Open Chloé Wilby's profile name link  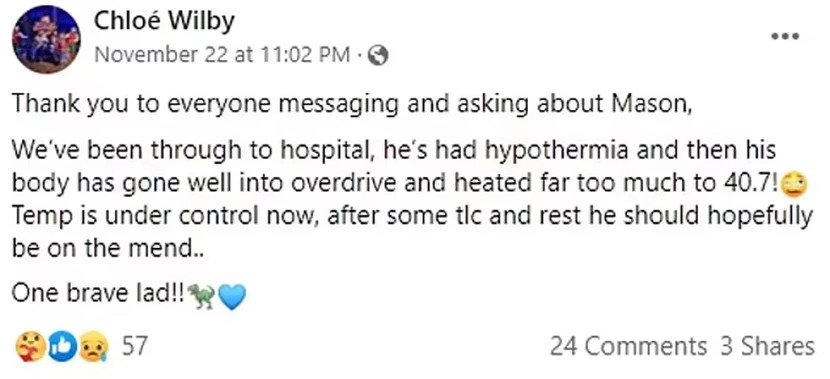click(164, 22)
